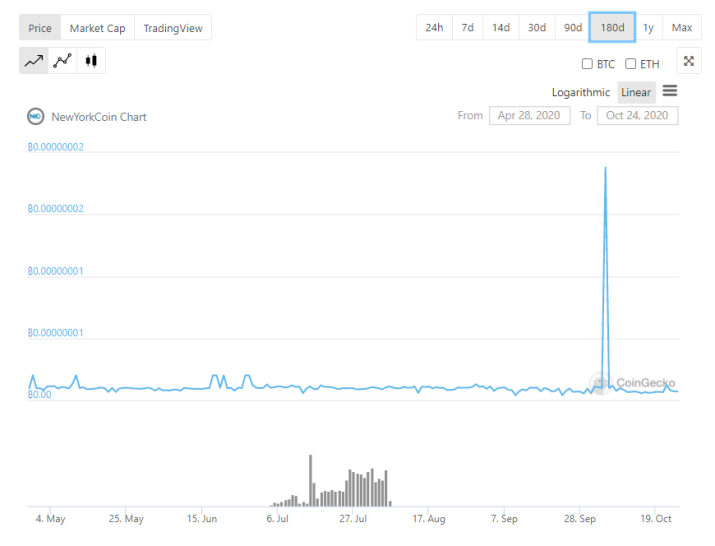Open the Price tab
The image size is (715, 546).
(x=40, y=28)
